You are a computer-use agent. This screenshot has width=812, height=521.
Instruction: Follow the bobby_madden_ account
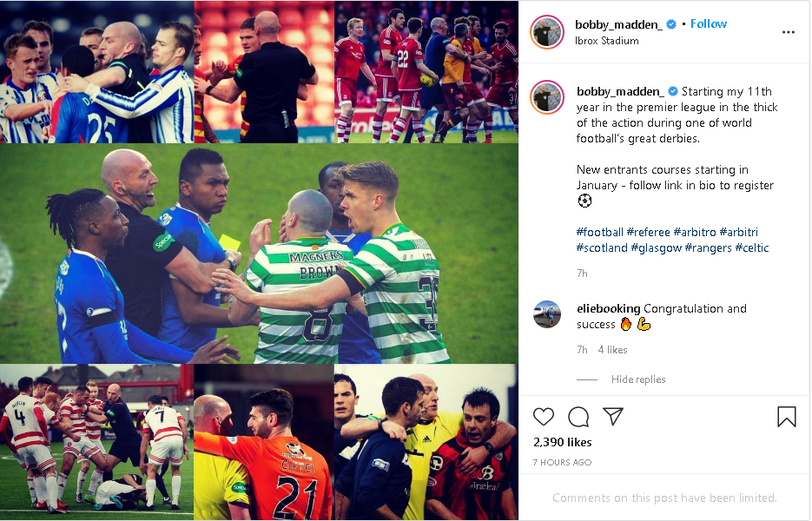(x=708, y=23)
